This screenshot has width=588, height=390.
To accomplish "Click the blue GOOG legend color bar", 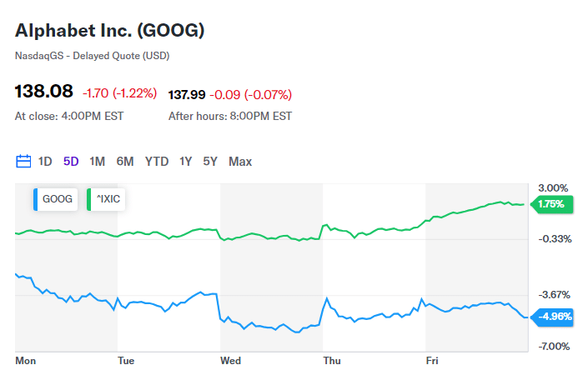I will click(36, 199).
